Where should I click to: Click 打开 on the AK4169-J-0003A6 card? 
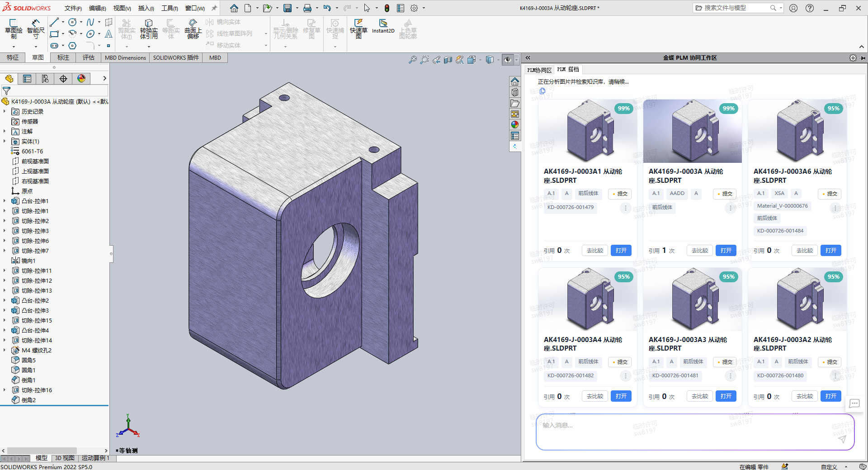coord(831,251)
